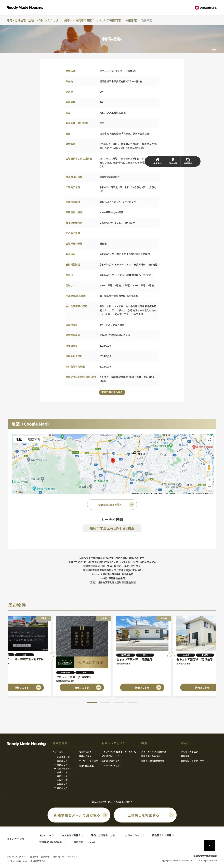The width and height of the screenshot is (224, 868).
Task: Expand 賃貸住宅（D-ROOM）category link
Action: pyautogui.click(x=52, y=842)
